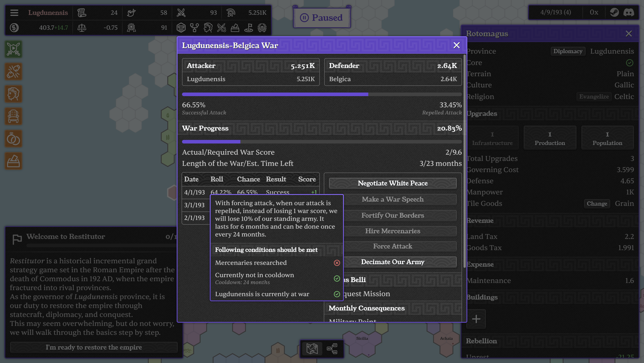Click the Governing Cost value 3.599
The image size is (644, 363).
click(625, 170)
